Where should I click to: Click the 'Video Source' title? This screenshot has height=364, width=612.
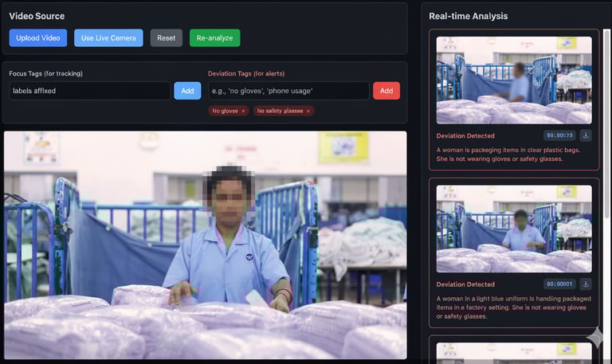(37, 16)
